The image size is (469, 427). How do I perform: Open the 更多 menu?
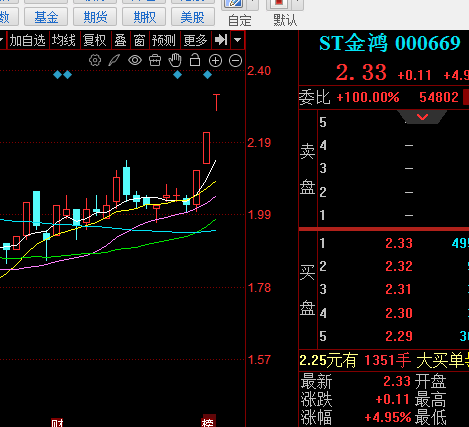click(195, 40)
